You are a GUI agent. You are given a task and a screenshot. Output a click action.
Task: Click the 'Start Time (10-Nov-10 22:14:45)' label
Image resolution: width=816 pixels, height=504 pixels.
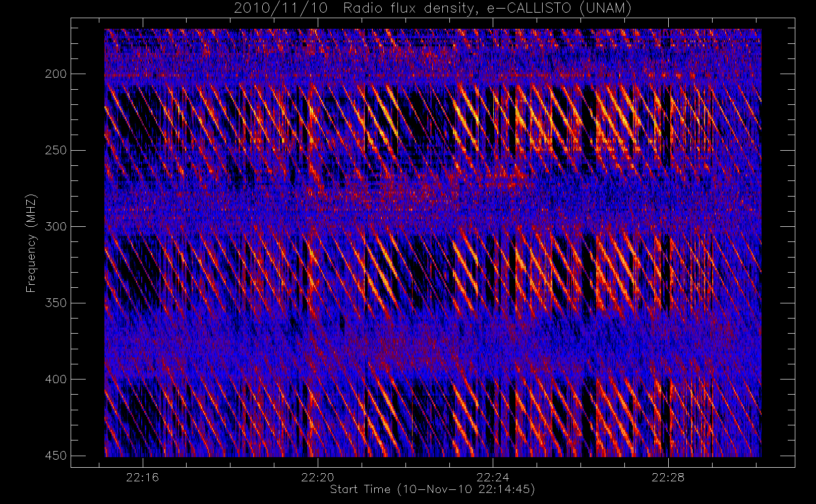tap(432, 489)
